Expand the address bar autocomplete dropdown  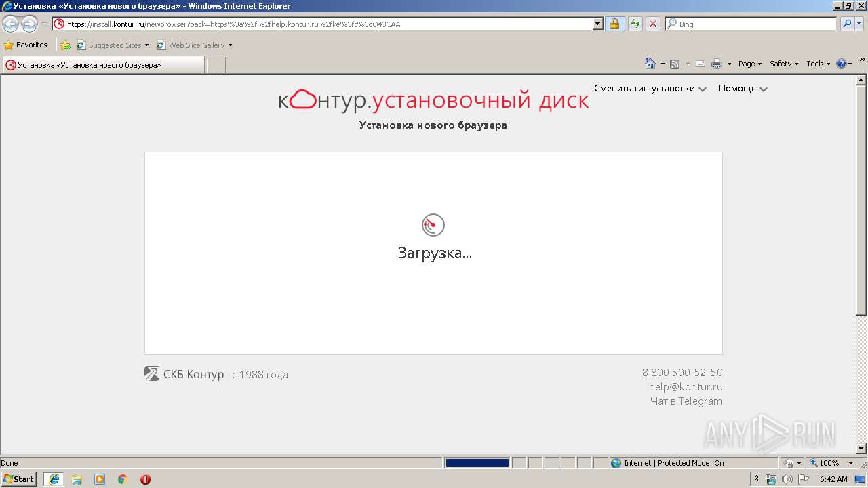tap(597, 24)
